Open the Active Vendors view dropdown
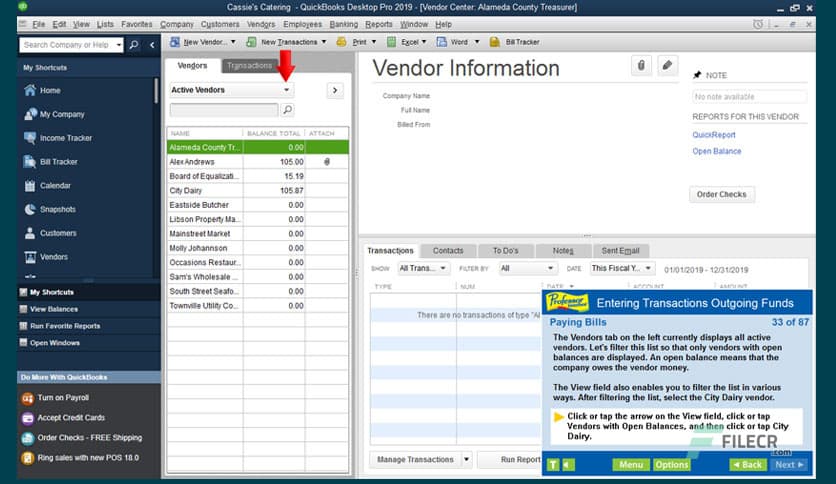Image resolution: width=836 pixels, height=484 pixels. pos(286,90)
